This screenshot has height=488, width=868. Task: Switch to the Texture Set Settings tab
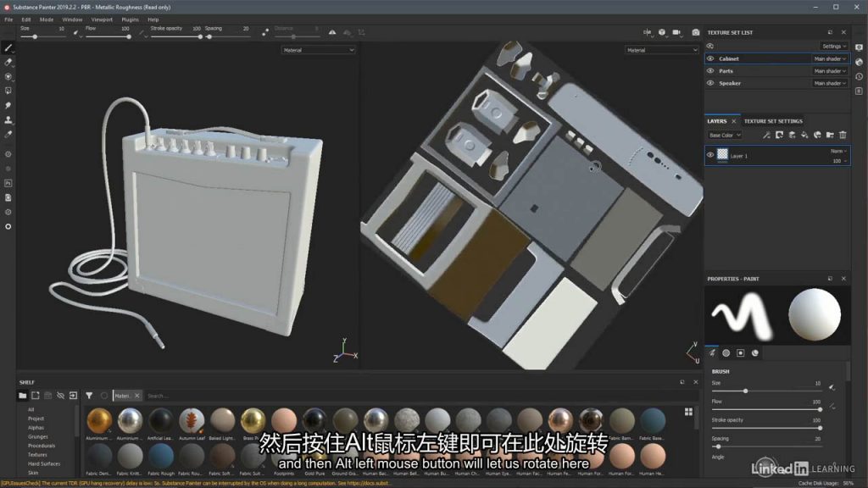point(773,121)
